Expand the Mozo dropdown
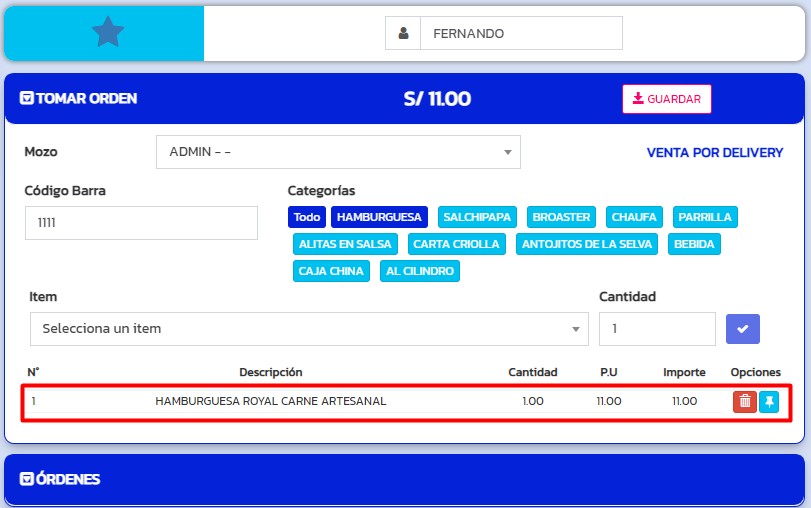Viewport: 811px width, 508px height. point(338,152)
